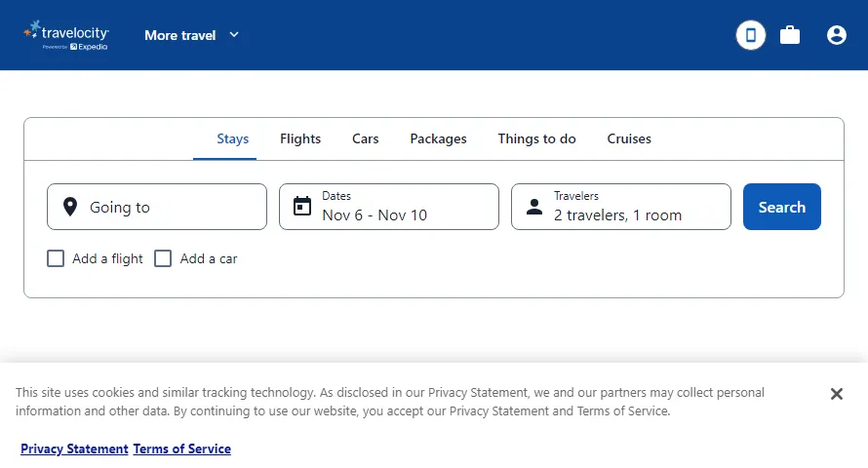Screen dimensions: 868x468
Task: Check the Add a flight checkbox
Action: (56, 258)
